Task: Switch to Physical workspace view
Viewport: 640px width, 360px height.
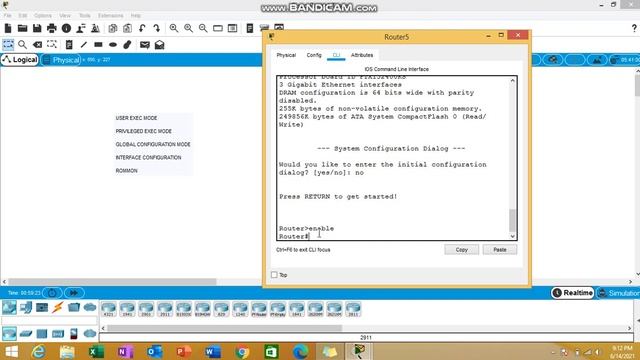Action: pos(61,60)
